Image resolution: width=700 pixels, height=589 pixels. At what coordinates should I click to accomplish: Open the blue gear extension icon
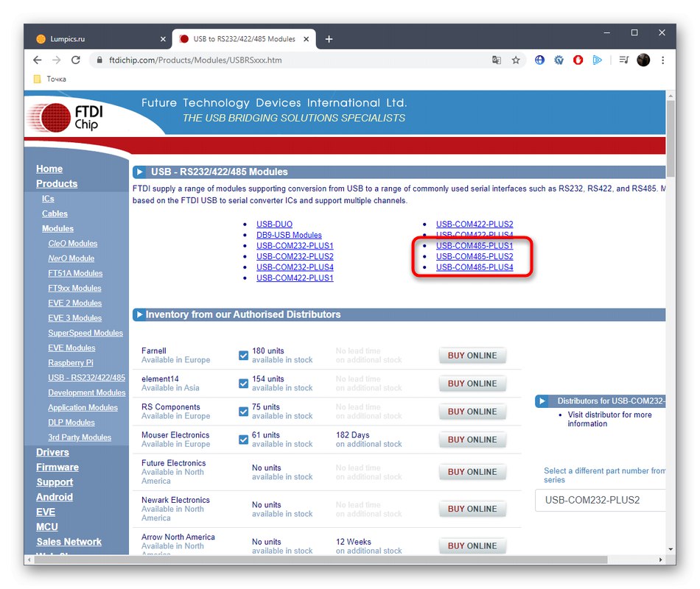[559, 60]
